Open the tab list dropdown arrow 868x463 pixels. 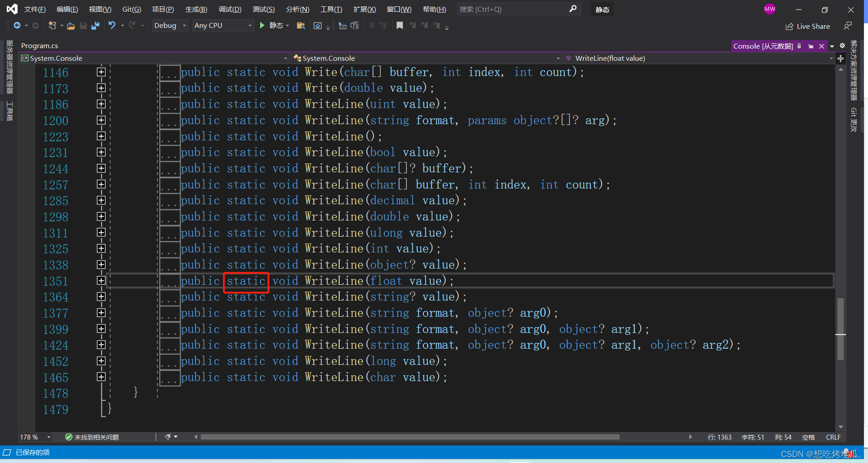[832, 46]
